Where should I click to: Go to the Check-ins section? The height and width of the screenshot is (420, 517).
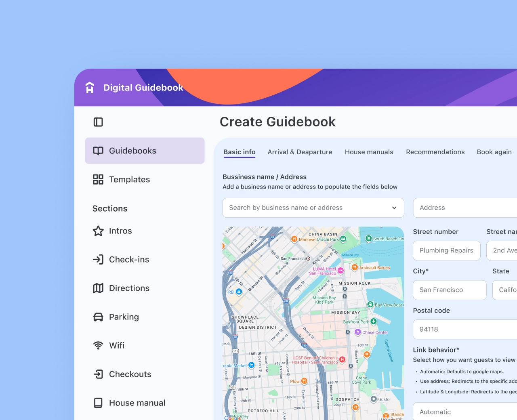[128, 260]
